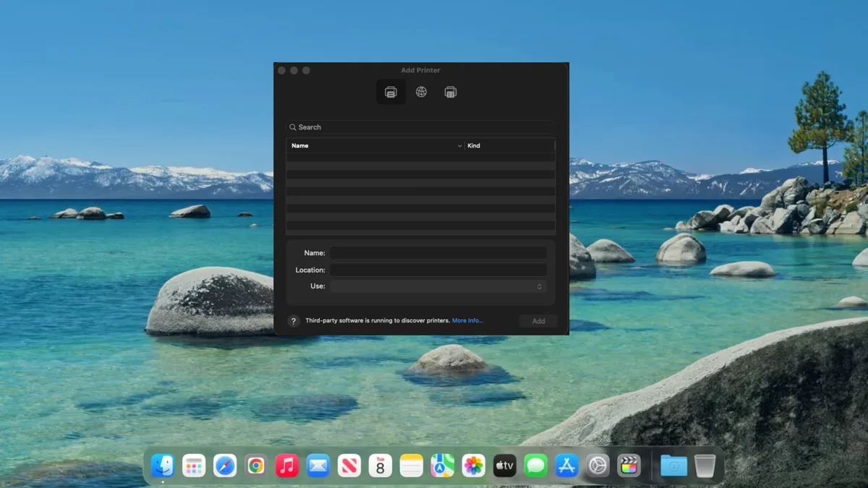This screenshot has height=488, width=868.
Task: Open the News app in the Dock
Action: click(349, 466)
